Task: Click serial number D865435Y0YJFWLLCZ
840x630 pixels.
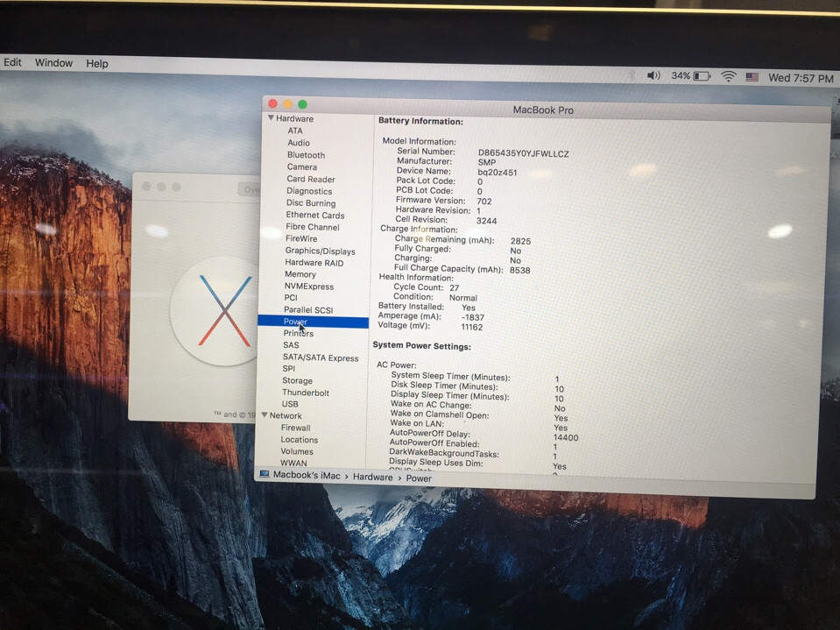Action: 524,153
